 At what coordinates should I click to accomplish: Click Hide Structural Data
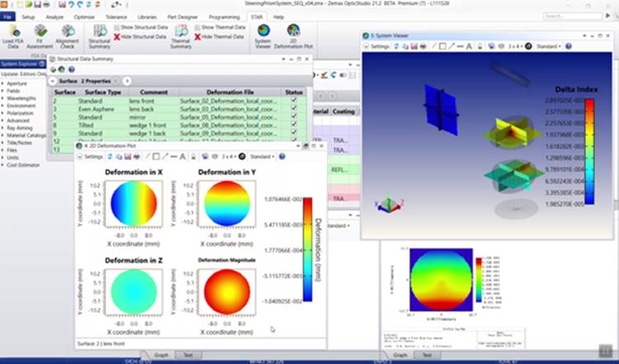coord(140,36)
